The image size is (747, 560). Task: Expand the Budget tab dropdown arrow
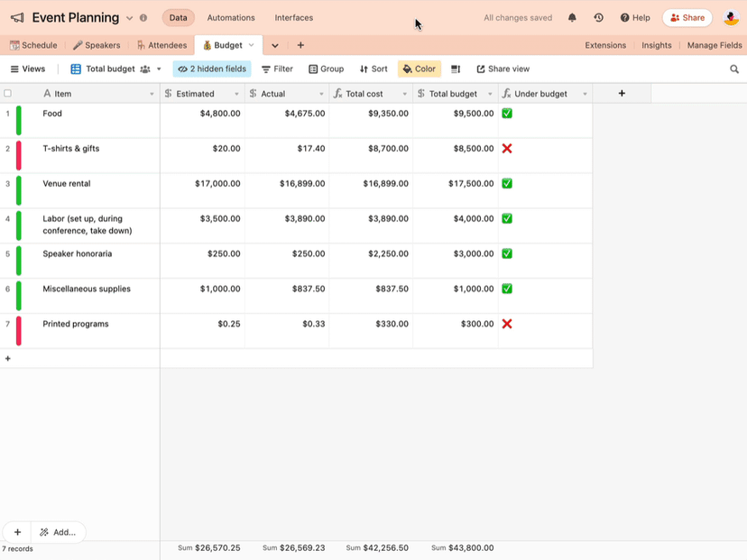(251, 44)
